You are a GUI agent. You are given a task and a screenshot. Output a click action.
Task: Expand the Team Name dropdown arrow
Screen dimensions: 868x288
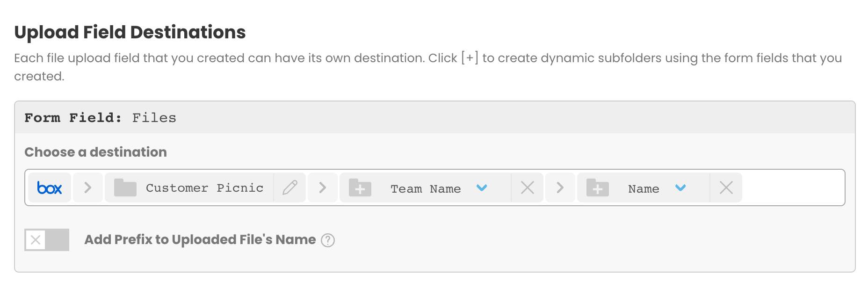click(482, 188)
